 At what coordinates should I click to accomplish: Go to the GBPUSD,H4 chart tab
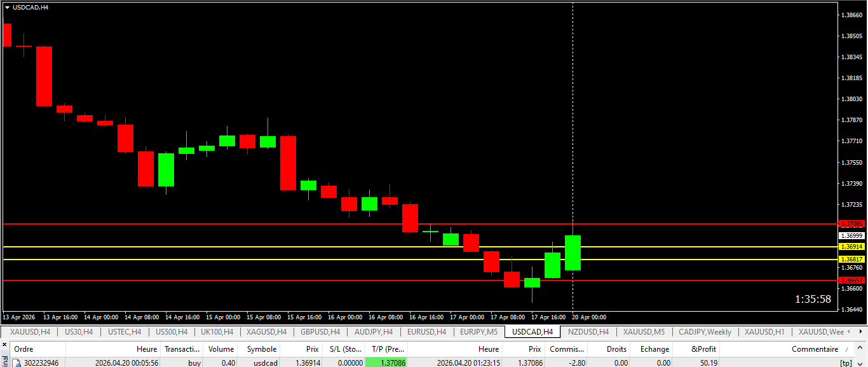[320, 331]
